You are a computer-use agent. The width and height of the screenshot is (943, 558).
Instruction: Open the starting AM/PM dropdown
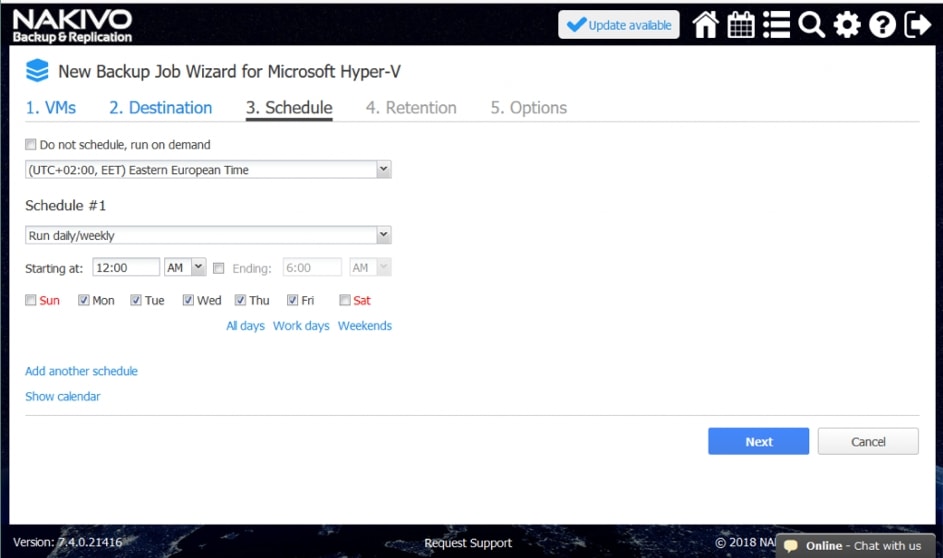185,268
